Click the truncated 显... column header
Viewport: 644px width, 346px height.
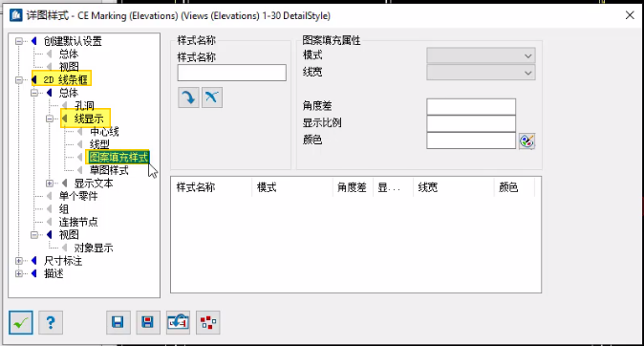[x=393, y=187]
